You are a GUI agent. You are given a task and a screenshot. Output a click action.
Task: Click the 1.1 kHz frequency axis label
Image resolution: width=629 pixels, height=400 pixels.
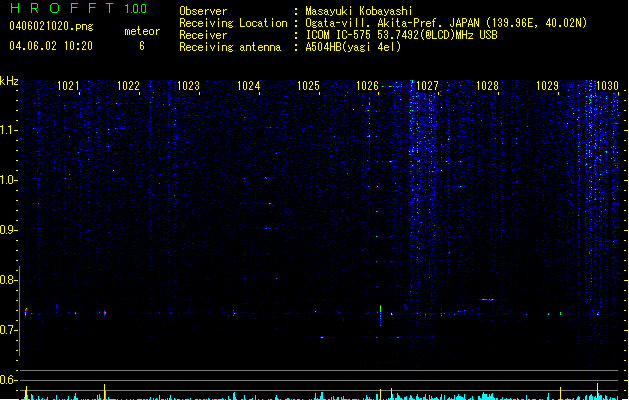8,130
